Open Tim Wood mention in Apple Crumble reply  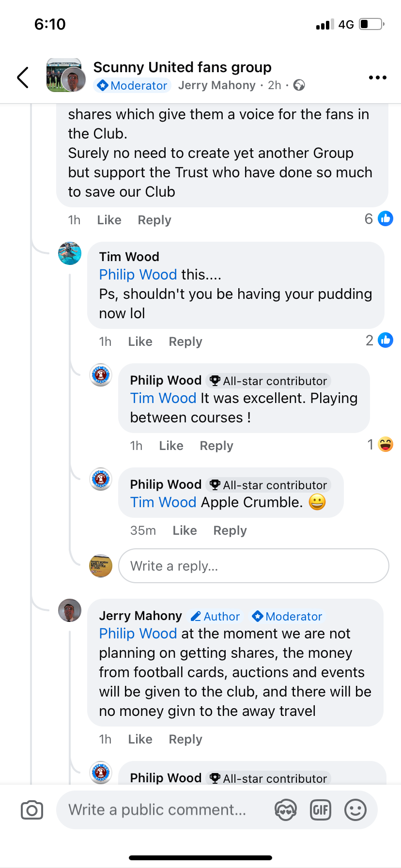pos(163,502)
